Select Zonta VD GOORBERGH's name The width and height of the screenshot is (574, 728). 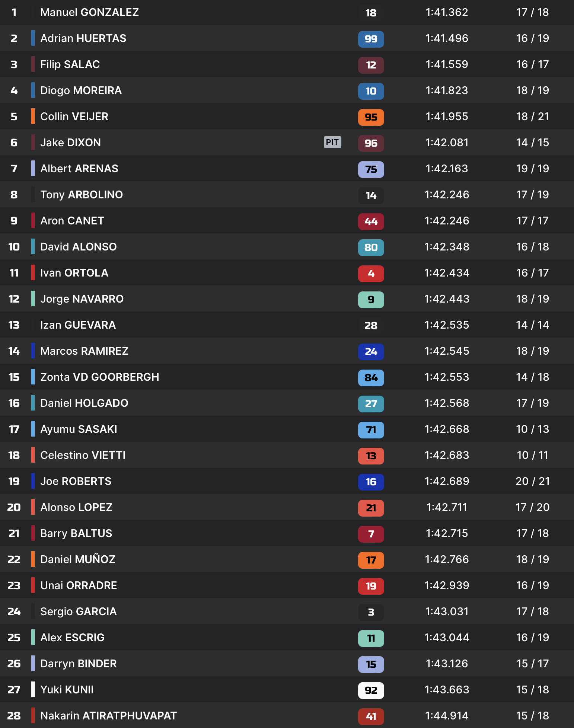coord(99,377)
